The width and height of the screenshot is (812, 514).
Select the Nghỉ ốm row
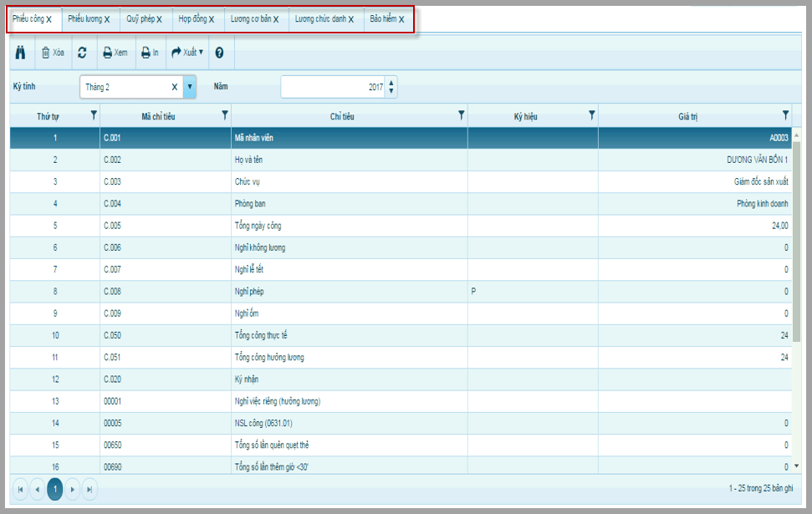(401, 313)
